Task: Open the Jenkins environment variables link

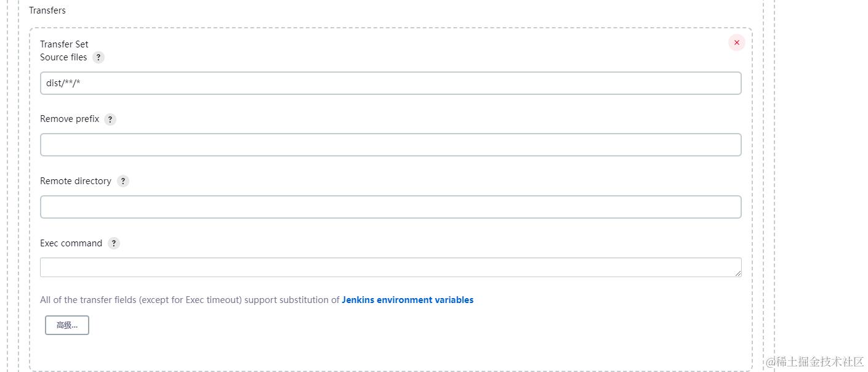Action: pyautogui.click(x=408, y=300)
